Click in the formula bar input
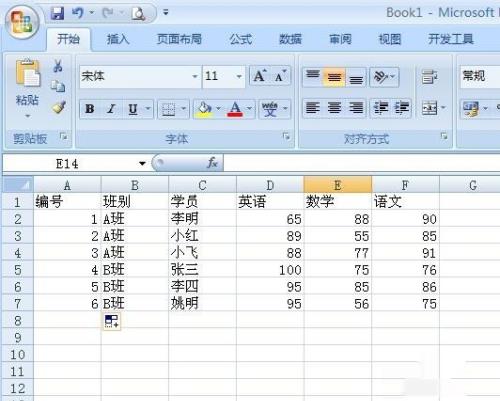This screenshot has height=401, width=500. [x=362, y=163]
